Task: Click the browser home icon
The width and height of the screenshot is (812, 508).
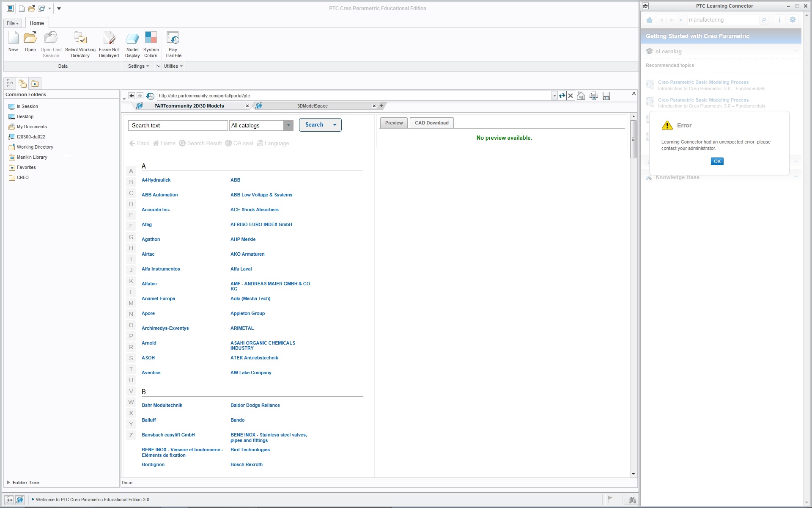Action: (581, 96)
